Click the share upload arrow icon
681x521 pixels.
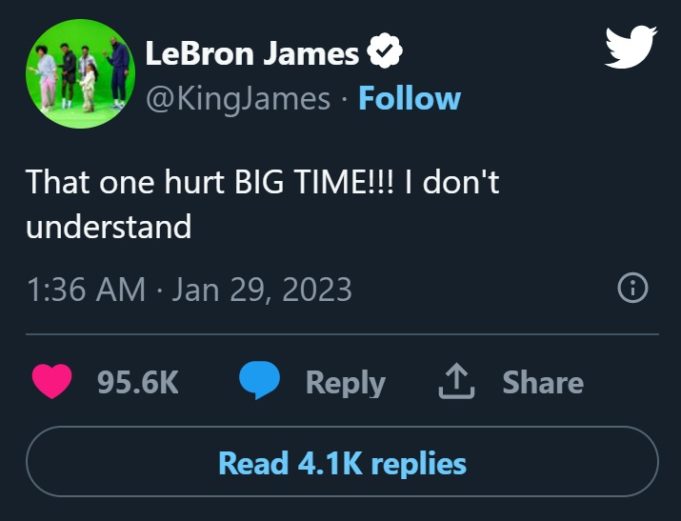tap(456, 381)
